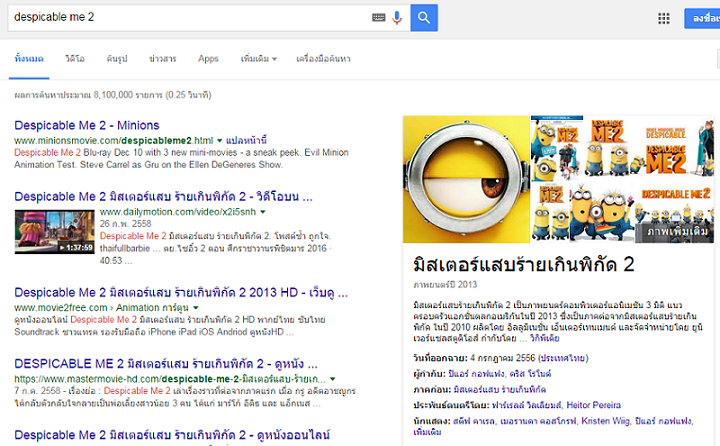
Task: Click the เพิ่มเติม link under cast
Action: point(428,432)
